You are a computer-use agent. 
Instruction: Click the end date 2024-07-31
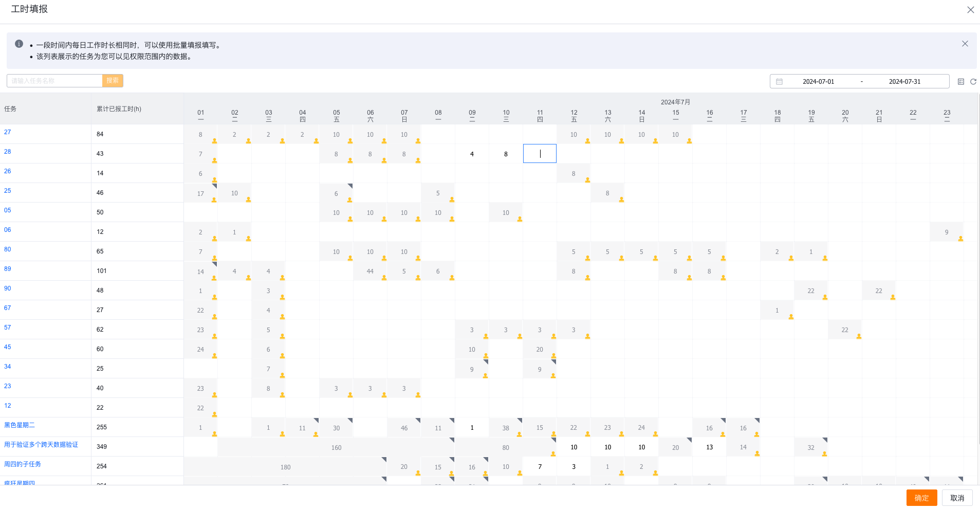[x=904, y=82]
